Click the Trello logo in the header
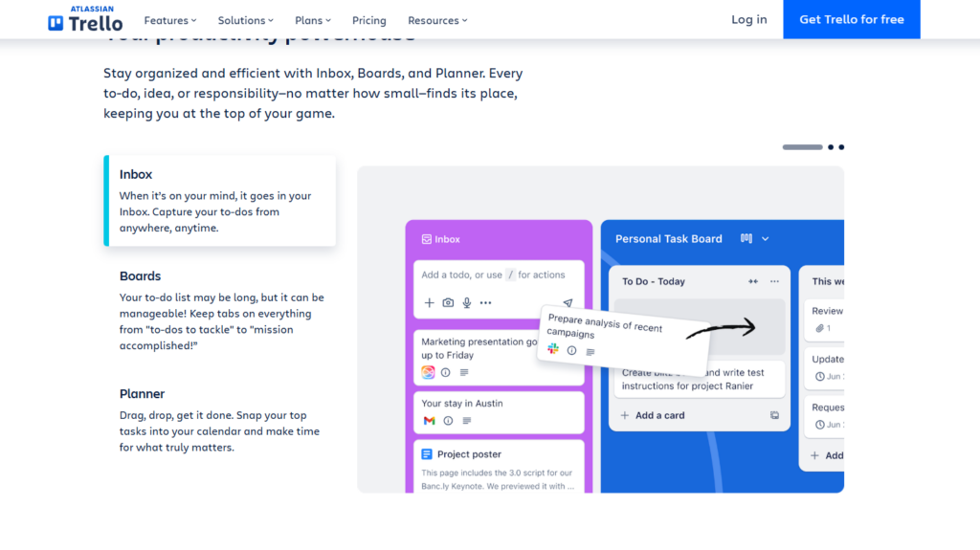 [x=85, y=20]
